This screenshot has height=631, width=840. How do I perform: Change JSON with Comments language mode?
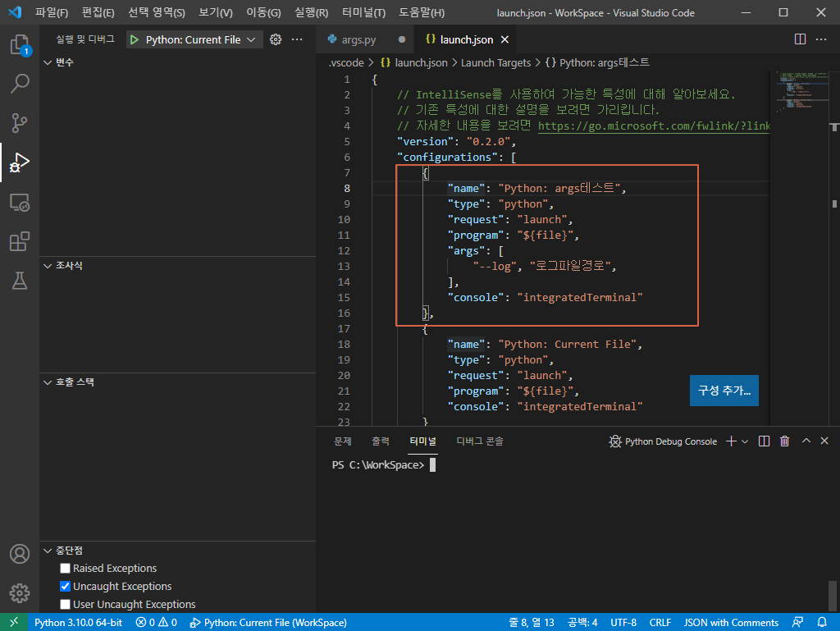(731, 623)
